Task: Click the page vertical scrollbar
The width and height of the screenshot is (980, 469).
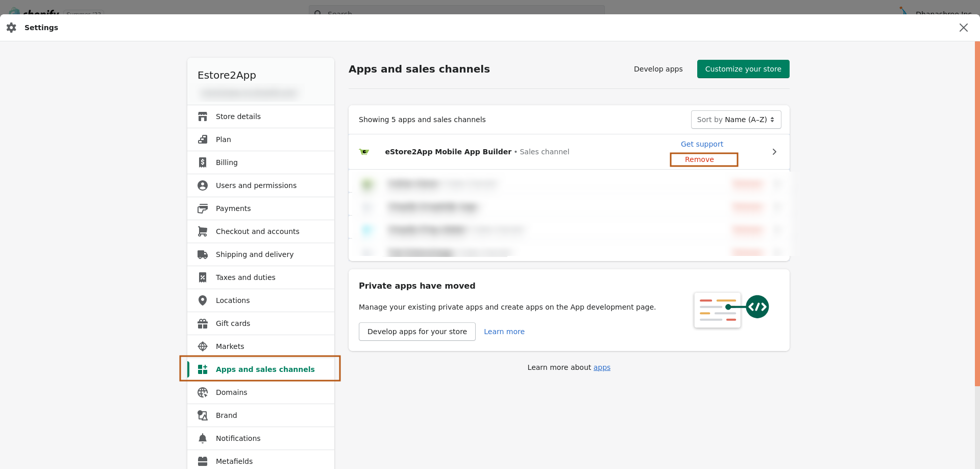Action: pos(977,214)
